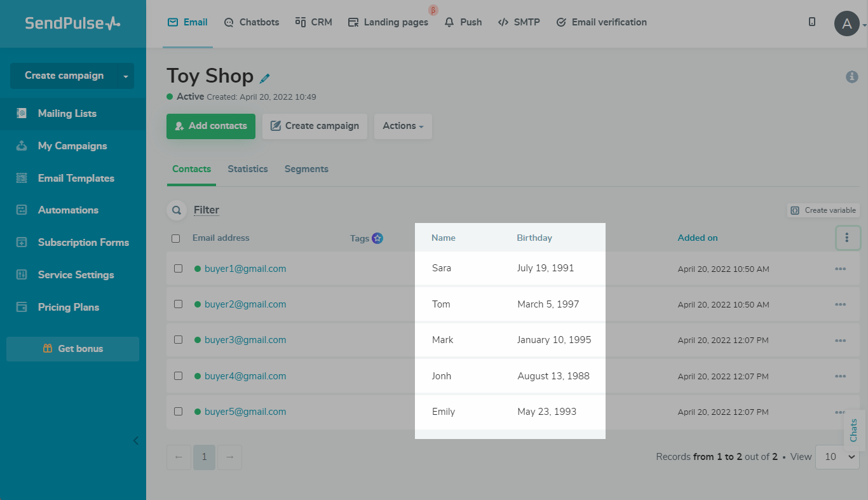Check the box for buyer2@gmail.com
The height and width of the screenshot is (500, 868).
(179, 304)
